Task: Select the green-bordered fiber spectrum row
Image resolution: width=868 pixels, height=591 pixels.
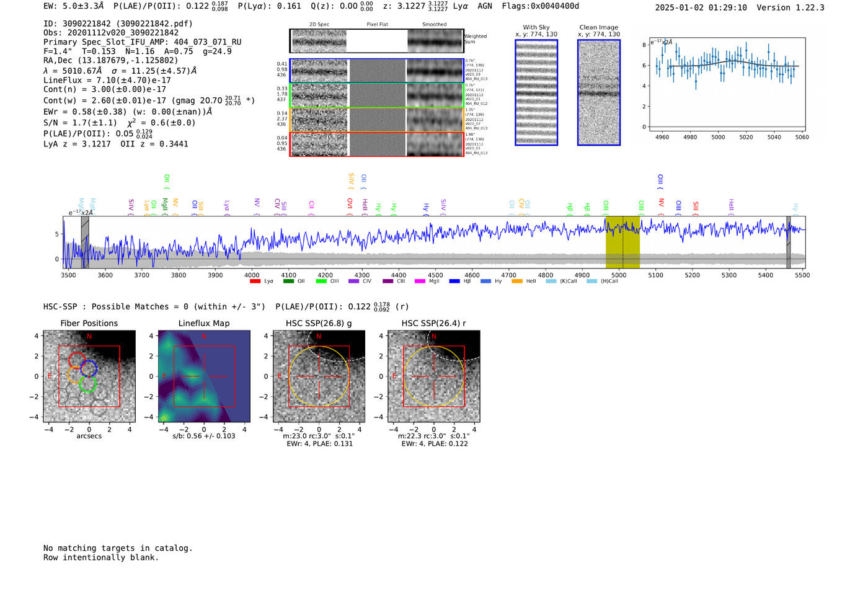Action: point(377,96)
